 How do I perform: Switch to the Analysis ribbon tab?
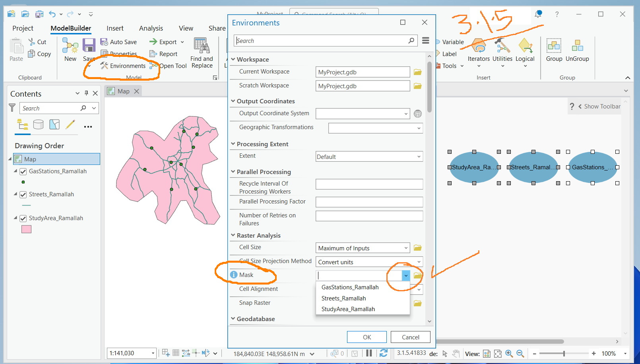151,28
